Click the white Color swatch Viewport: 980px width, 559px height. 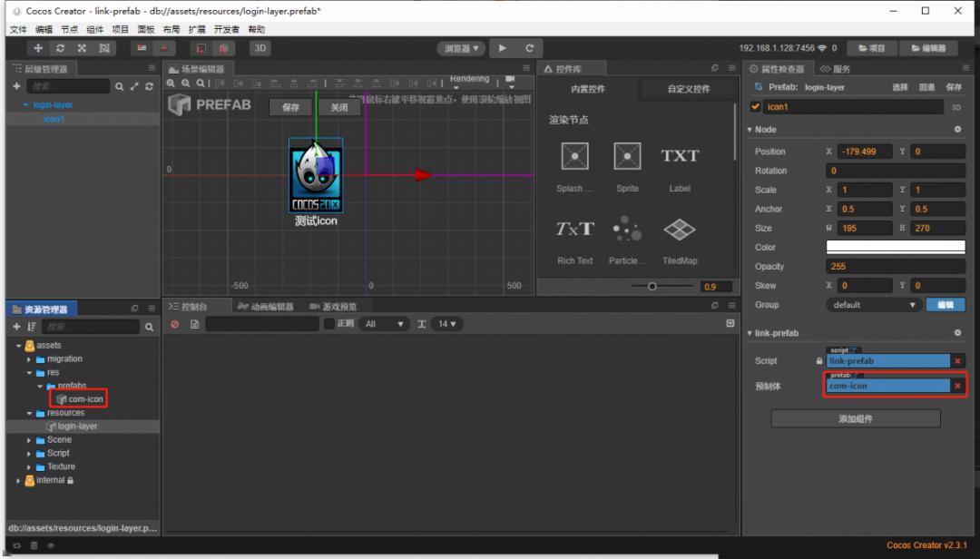pos(895,247)
